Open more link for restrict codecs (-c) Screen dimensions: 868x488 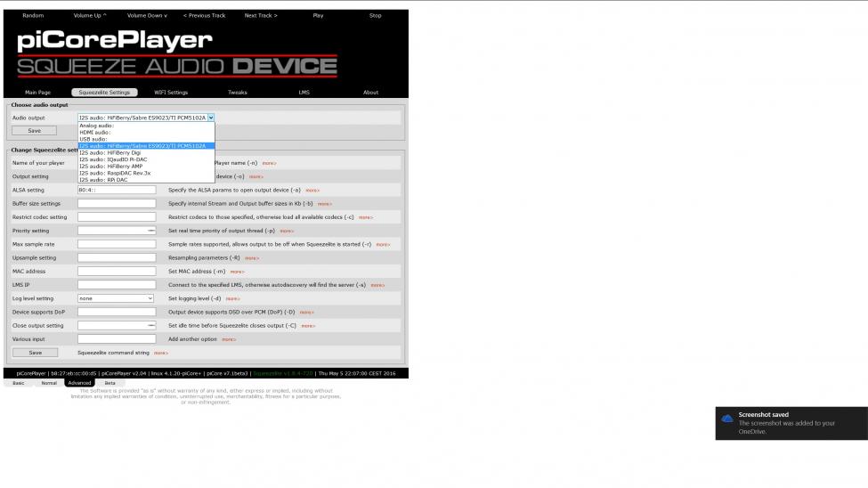click(x=366, y=217)
